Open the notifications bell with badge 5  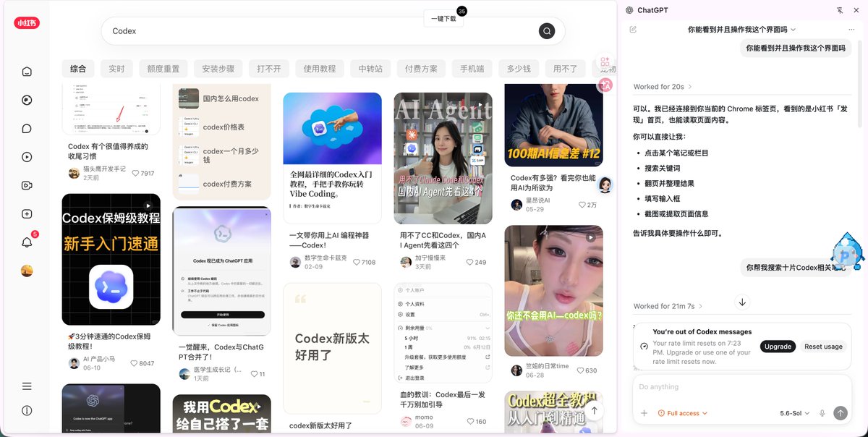click(x=27, y=242)
